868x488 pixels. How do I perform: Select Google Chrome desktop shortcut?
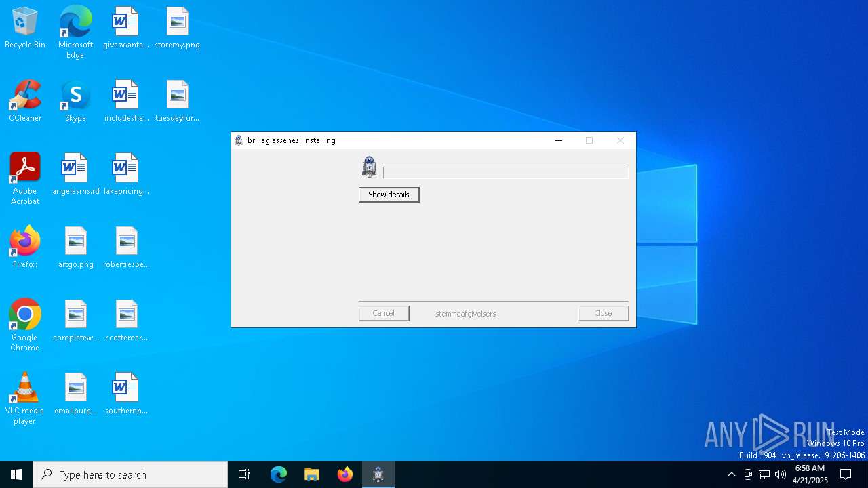pyautogui.click(x=25, y=325)
